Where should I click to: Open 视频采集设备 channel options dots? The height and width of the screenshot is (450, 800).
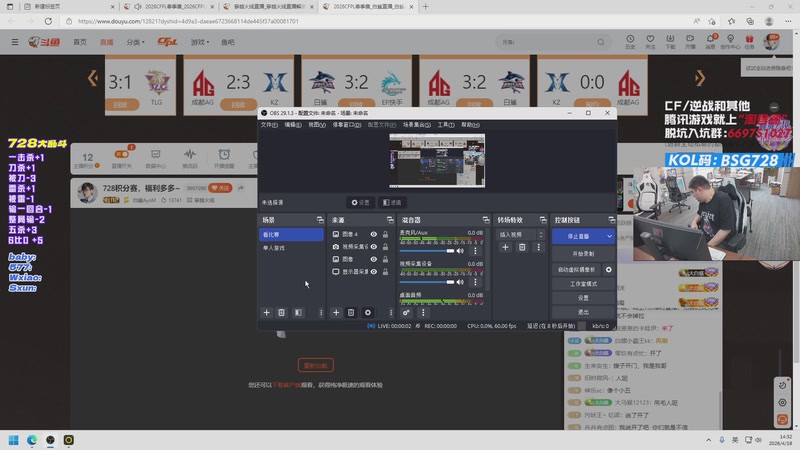[476, 282]
